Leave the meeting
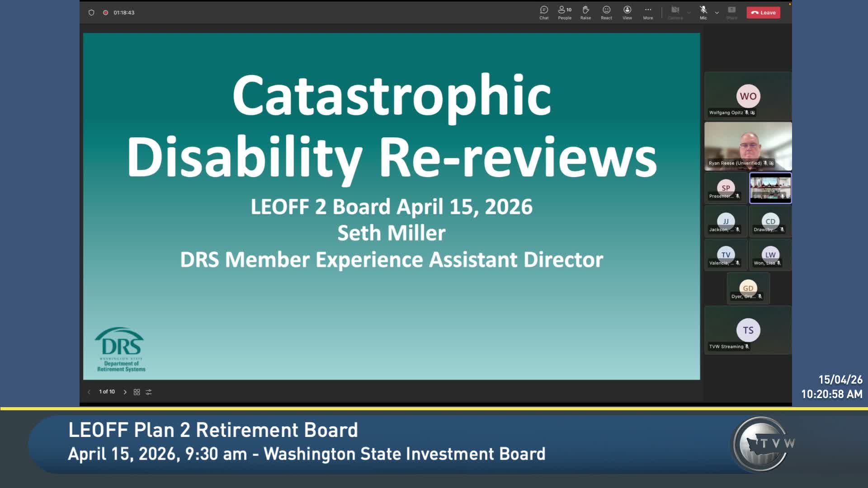This screenshot has width=868, height=488. [x=763, y=13]
